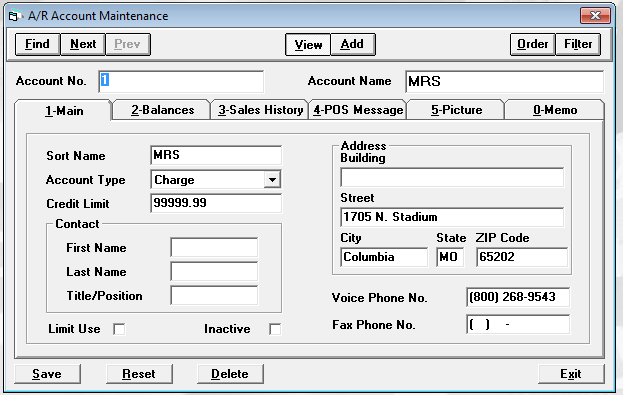Open the Filter options
Viewport: 623px width, 395px height.
pos(578,44)
